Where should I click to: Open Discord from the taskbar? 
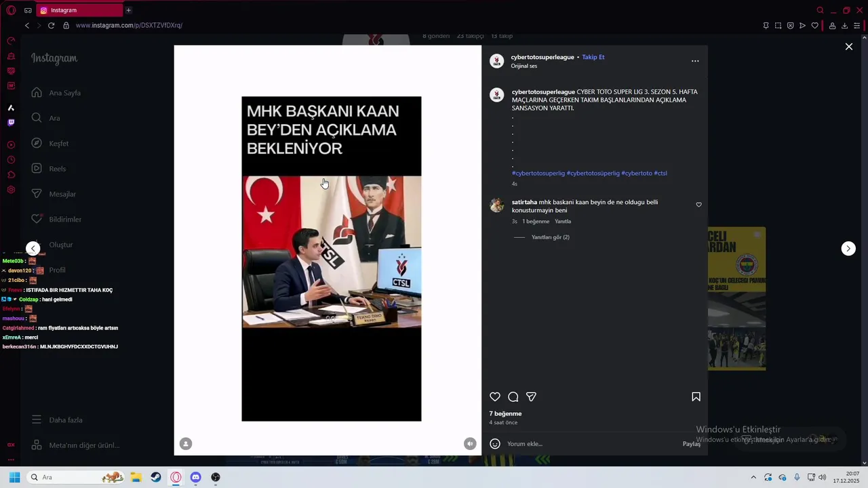click(x=195, y=477)
